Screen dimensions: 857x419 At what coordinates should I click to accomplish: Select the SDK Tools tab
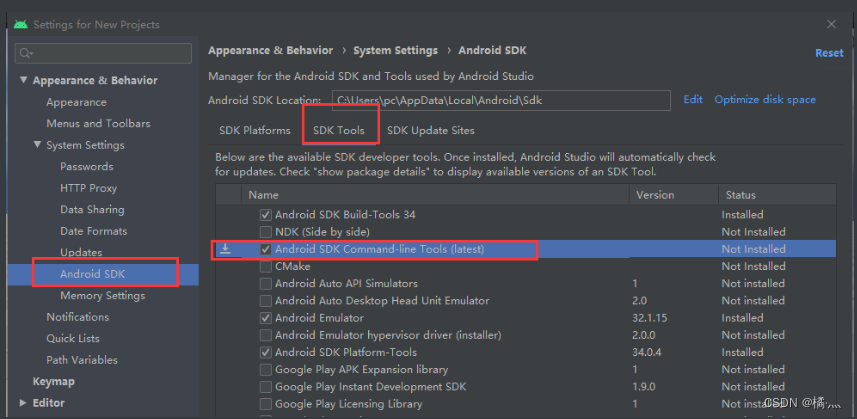point(339,131)
